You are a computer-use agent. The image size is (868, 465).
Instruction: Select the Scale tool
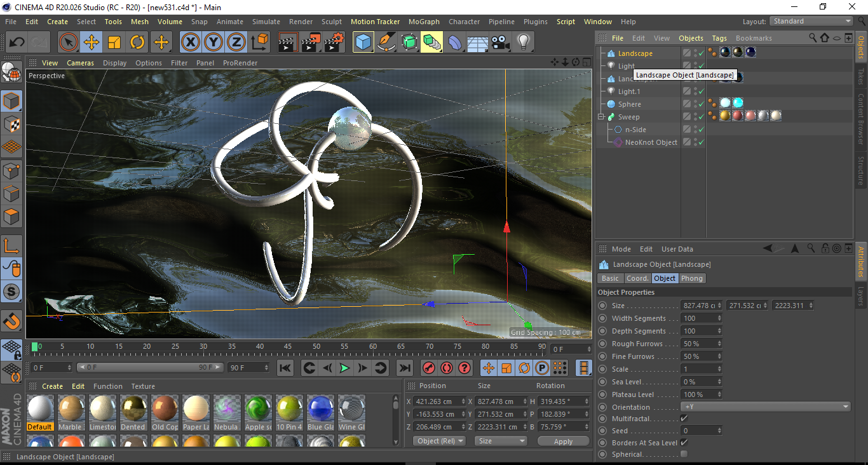(x=114, y=43)
